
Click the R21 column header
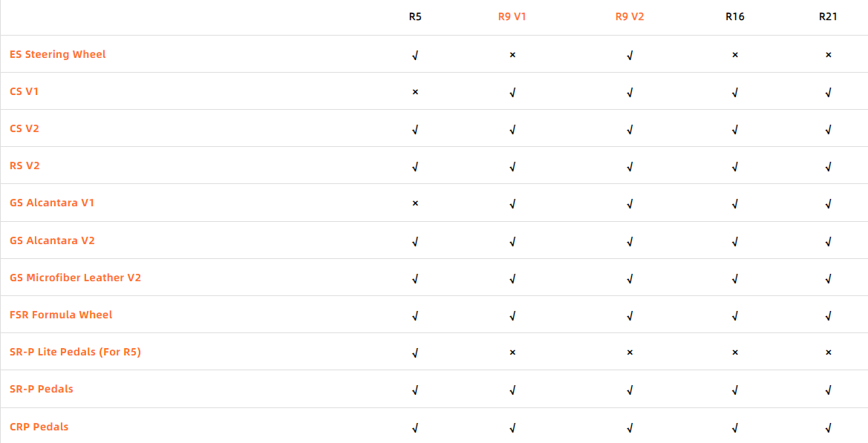pyautogui.click(x=828, y=16)
